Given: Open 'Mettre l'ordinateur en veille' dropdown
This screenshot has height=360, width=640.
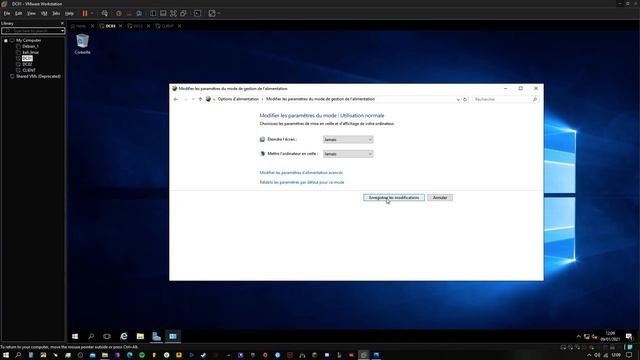Looking at the screenshot, I should [x=348, y=154].
